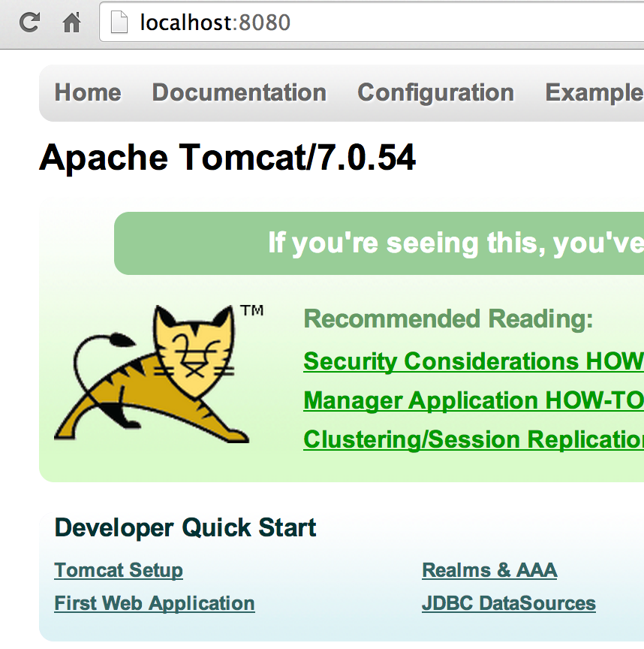The height and width of the screenshot is (649, 644).
Task: Reload the page in the browser
Action: coord(29,22)
